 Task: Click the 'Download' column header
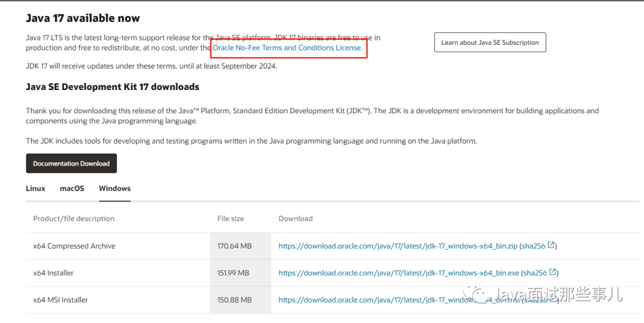click(296, 219)
